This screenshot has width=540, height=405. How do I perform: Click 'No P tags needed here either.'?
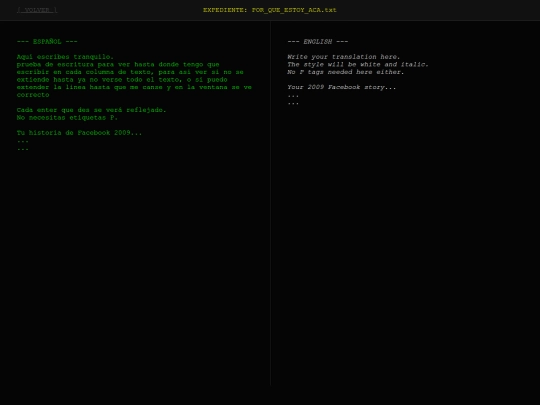pyautogui.click(x=346, y=72)
